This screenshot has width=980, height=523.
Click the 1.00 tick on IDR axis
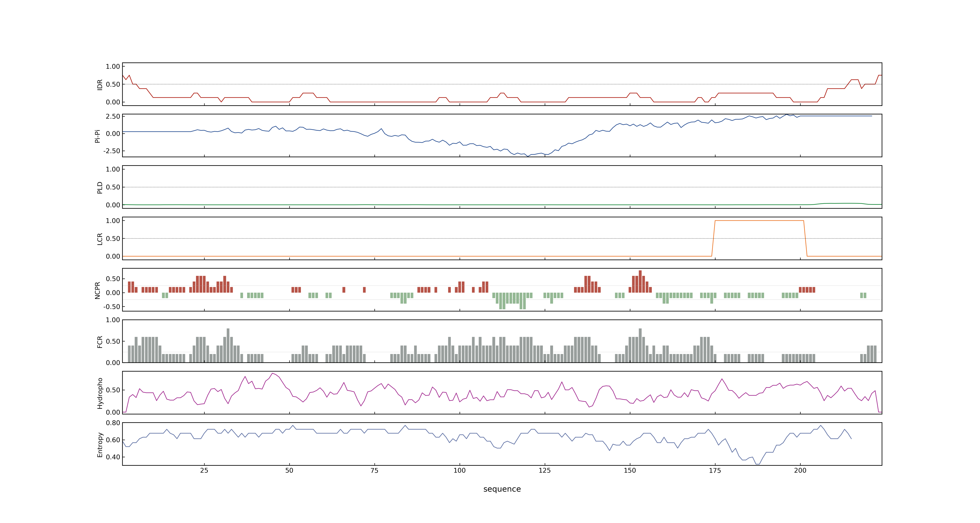(113, 67)
